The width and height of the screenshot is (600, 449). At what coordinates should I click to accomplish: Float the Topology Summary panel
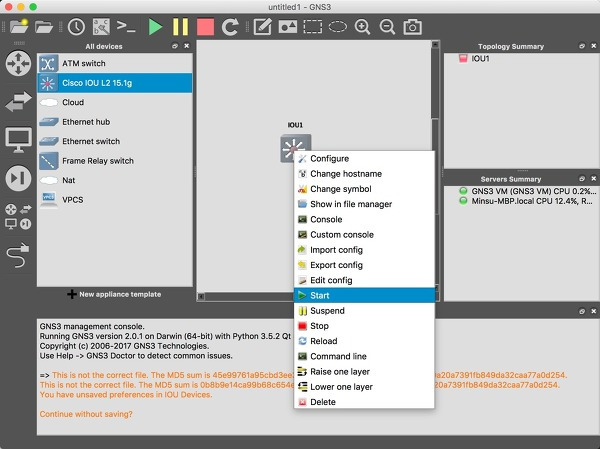coord(582,46)
